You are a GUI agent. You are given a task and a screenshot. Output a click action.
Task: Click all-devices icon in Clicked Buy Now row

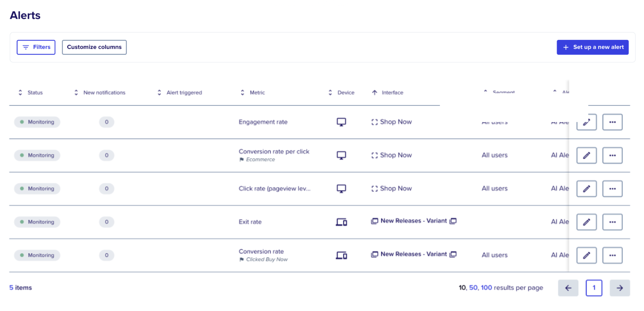[x=341, y=255]
